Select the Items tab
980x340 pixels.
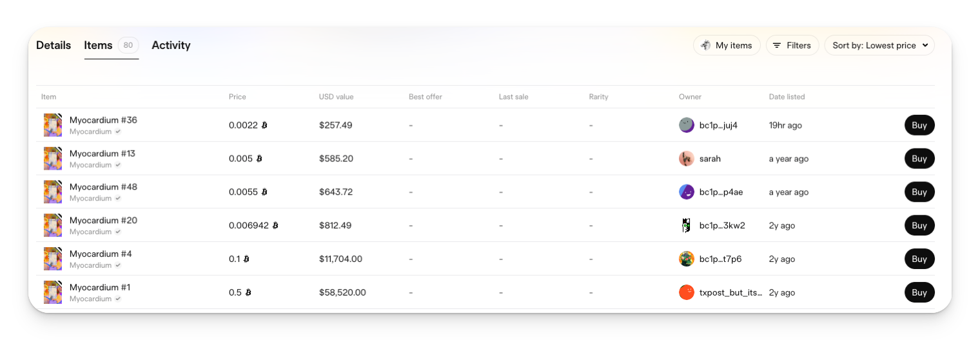98,45
